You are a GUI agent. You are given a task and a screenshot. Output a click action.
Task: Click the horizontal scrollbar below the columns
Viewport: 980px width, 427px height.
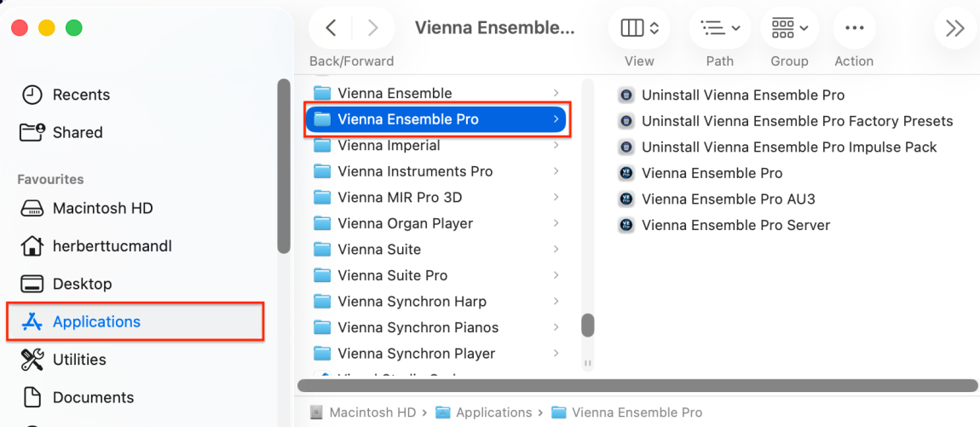pos(639,385)
